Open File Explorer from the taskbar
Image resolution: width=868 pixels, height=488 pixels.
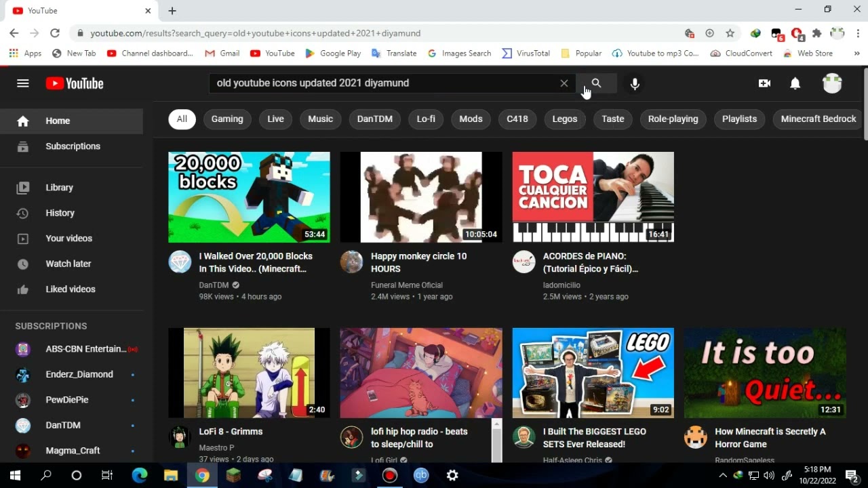pos(171,476)
